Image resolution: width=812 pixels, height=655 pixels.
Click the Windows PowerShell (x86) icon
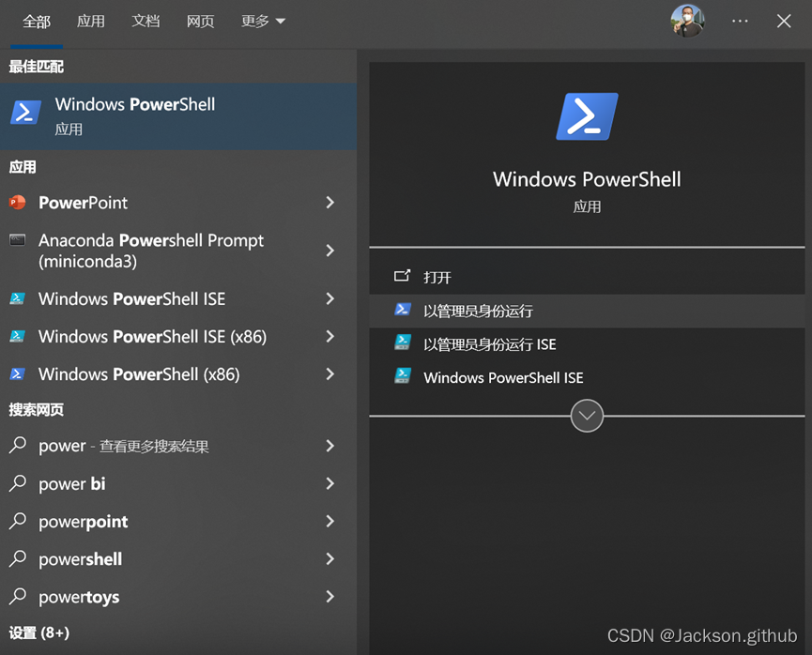[18, 373]
